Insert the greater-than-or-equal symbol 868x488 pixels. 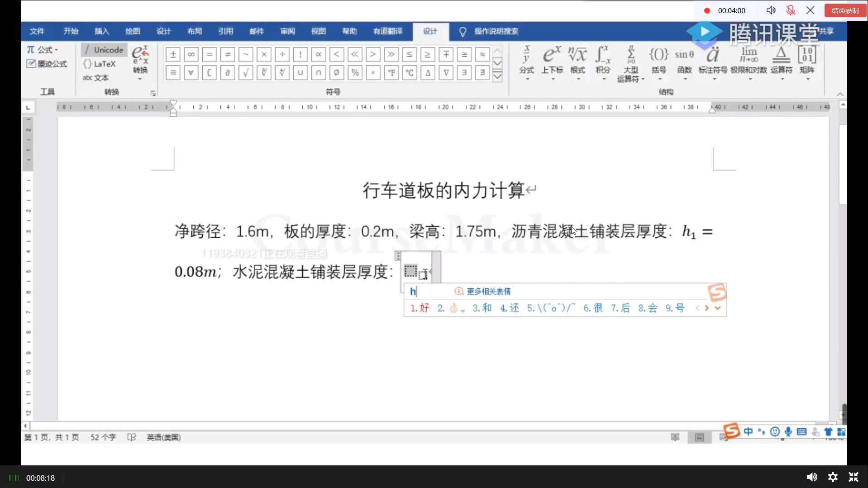click(428, 54)
